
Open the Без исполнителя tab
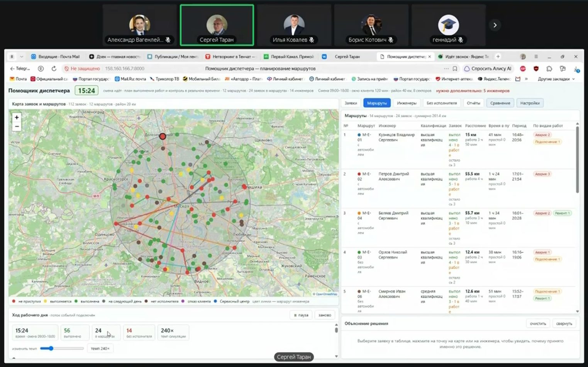(442, 103)
